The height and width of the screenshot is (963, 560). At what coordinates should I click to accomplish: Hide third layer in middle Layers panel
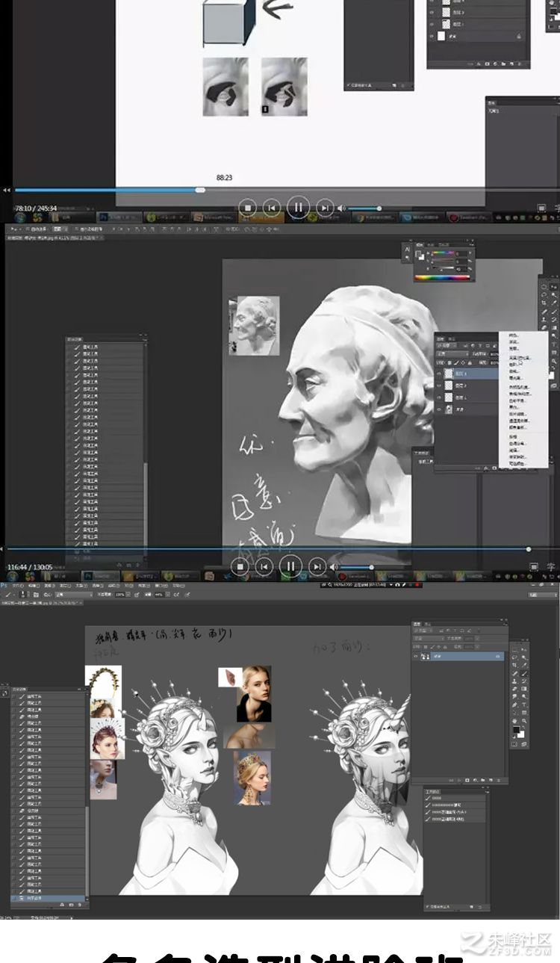tap(439, 397)
